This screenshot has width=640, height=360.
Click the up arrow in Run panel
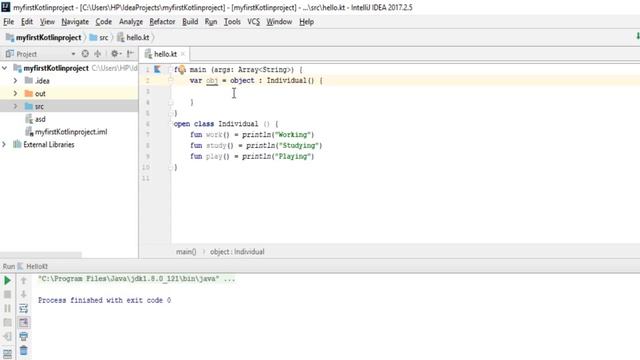tap(23, 280)
